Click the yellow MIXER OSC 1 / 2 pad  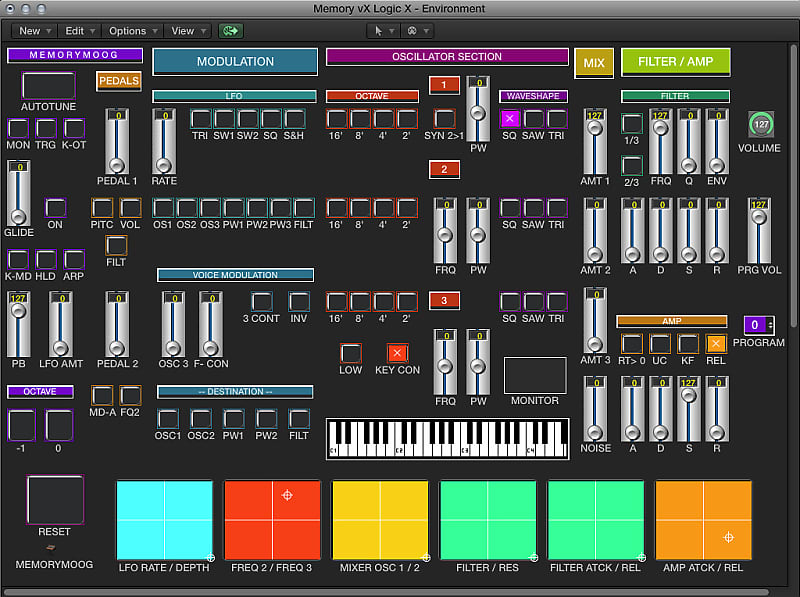pyautogui.click(x=380, y=520)
